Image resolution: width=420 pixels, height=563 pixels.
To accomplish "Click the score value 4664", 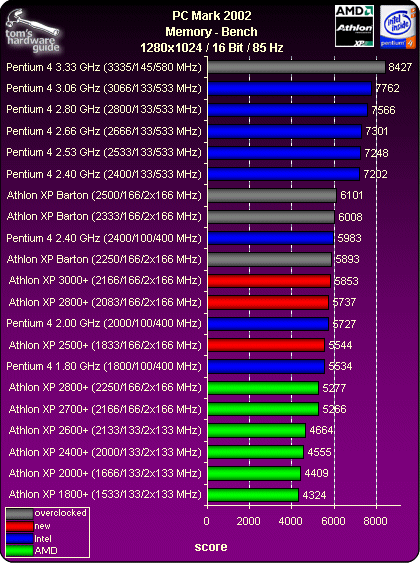I will pyautogui.click(x=321, y=430).
